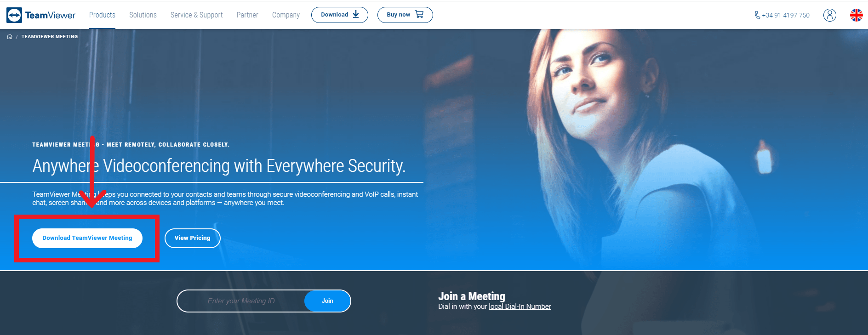The image size is (868, 335).
Task: Click the phone handset icon
Action: click(757, 15)
